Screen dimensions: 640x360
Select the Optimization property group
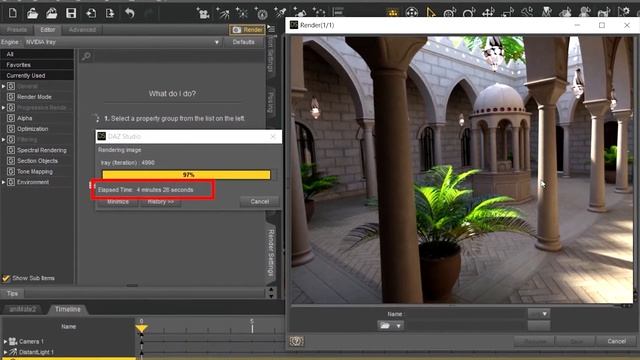(32, 129)
